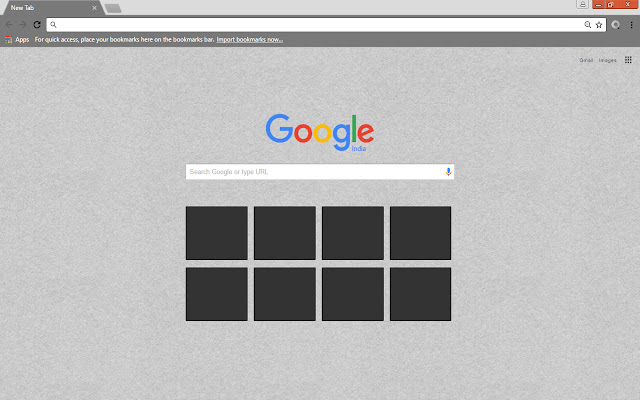The image size is (640, 400).
Task: Start voice search with the microphone icon
Action: pos(448,172)
